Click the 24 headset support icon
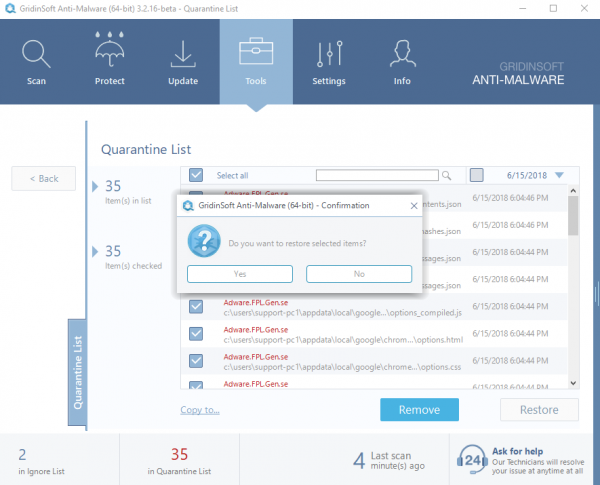The width and height of the screenshot is (600, 485). pyautogui.click(x=472, y=459)
